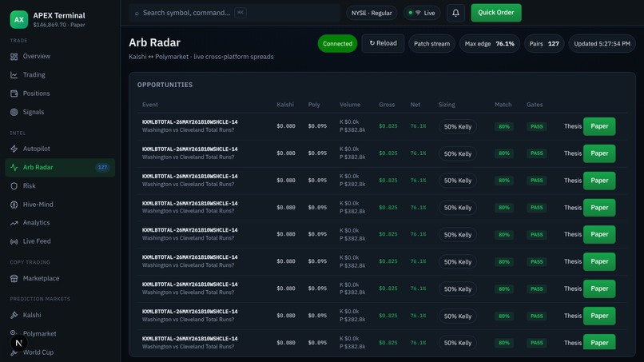Click the AX APEX Terminal logo

[x=19, y=19]
